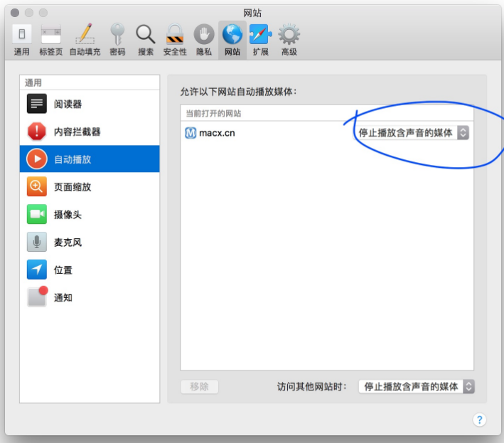
Task: Select 自动播放 Auto-Play in sidebar
Action: coord(90,159)
